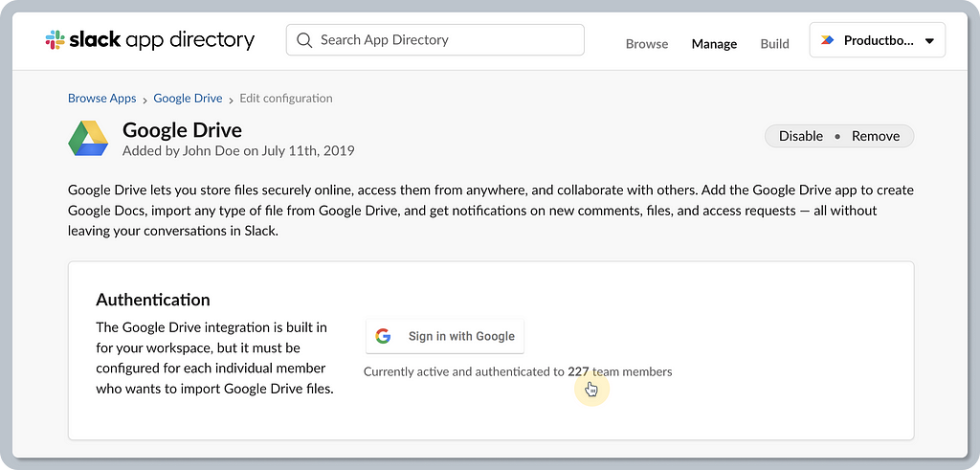Open the Browse navigation item
This screenshot has width=980, height=470.
[647, 44]
